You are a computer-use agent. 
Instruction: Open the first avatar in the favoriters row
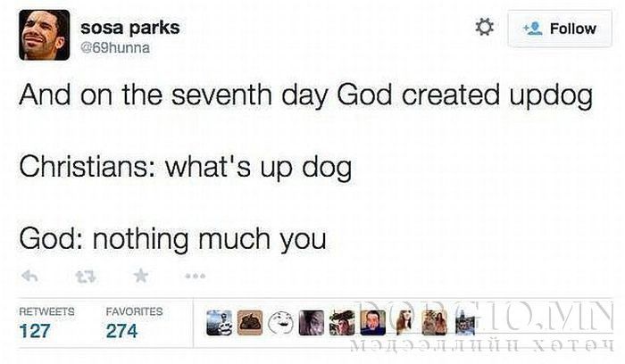click(x=220, y=323)
